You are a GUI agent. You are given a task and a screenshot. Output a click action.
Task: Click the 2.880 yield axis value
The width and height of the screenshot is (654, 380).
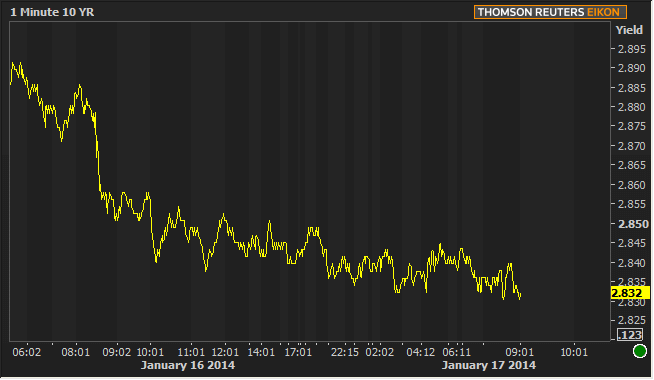[x=631, y=107]
